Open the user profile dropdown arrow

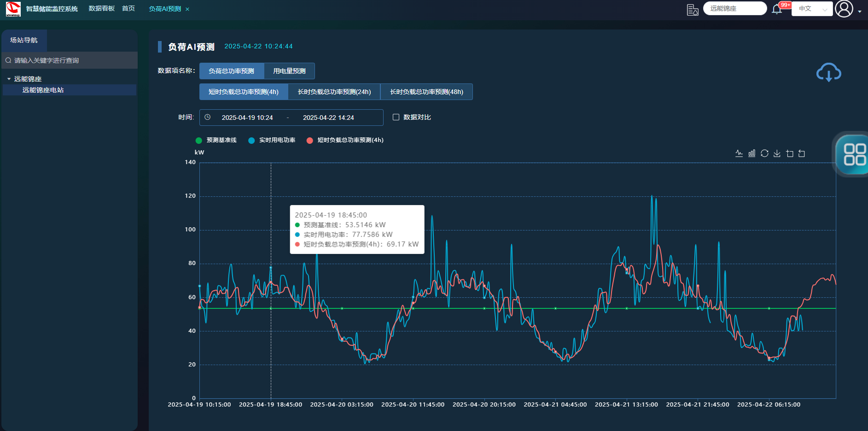[x=860, y=12]
